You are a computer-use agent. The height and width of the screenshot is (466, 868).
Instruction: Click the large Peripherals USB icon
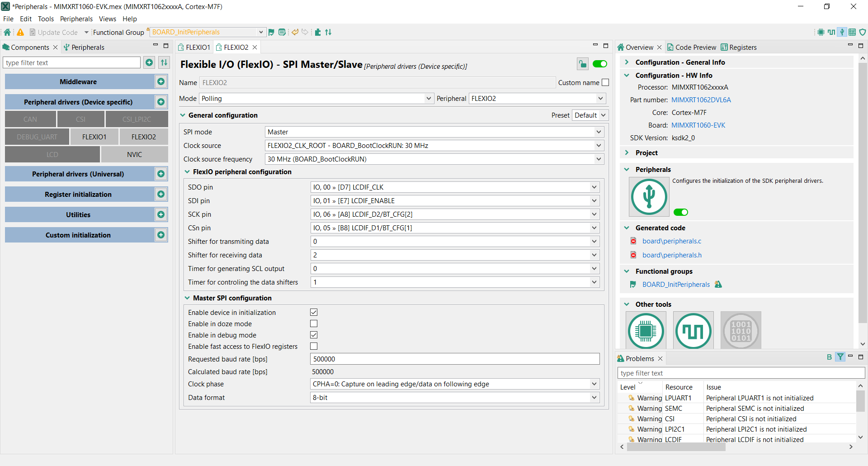(649, 197)
